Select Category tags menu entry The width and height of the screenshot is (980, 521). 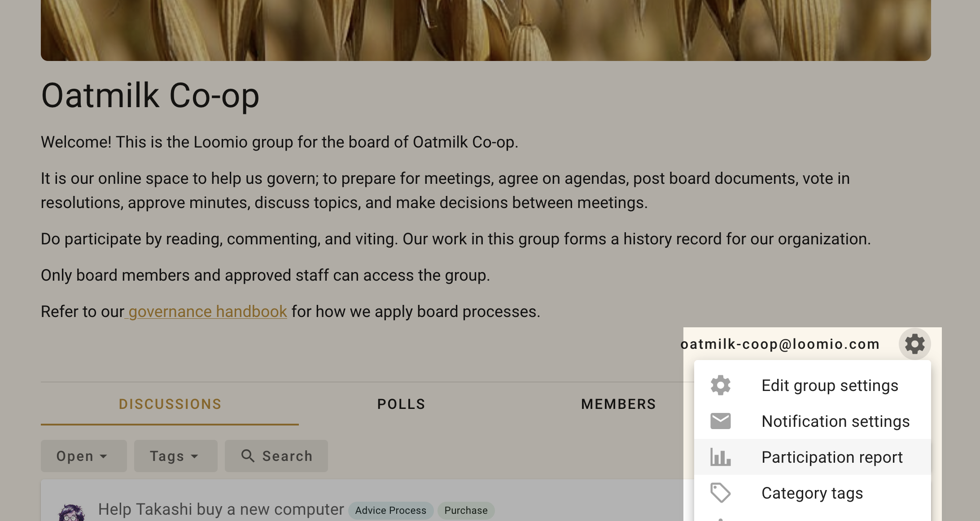click(812, 493)
